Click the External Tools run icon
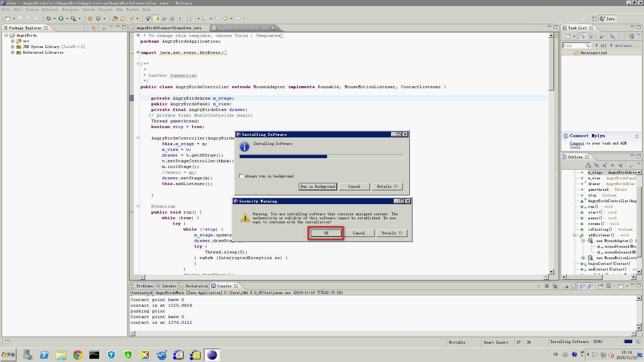The height and width of the screenshot is (362, 644). (x=73, y=18)
